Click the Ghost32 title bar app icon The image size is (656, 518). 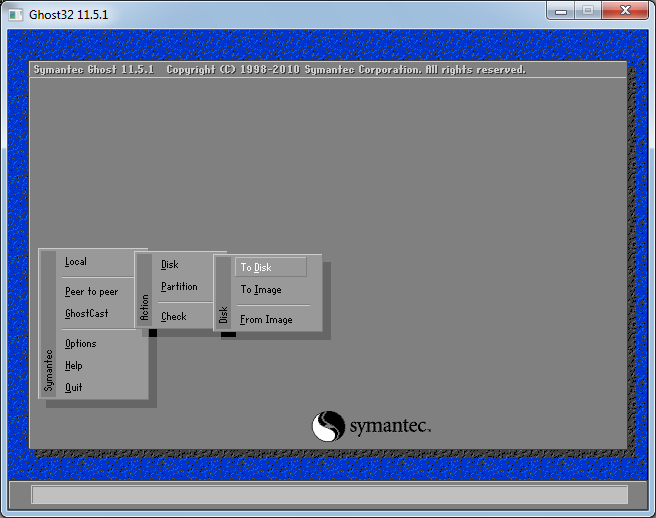[15, 15]
